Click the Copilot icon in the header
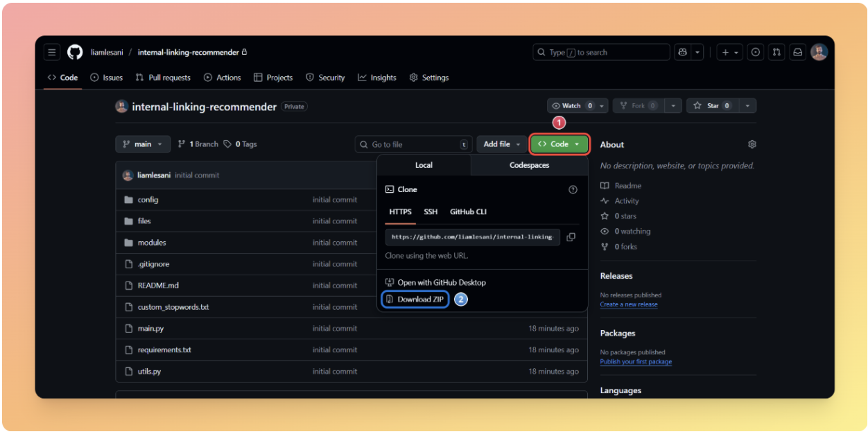 [x=682, y=51]
